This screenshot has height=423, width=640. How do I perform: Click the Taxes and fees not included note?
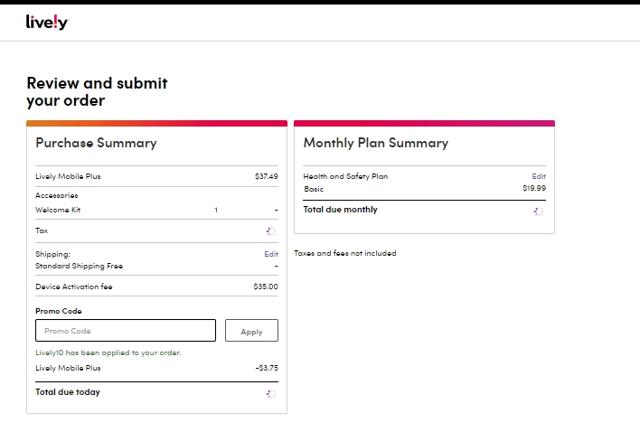(x=345, y=253)
